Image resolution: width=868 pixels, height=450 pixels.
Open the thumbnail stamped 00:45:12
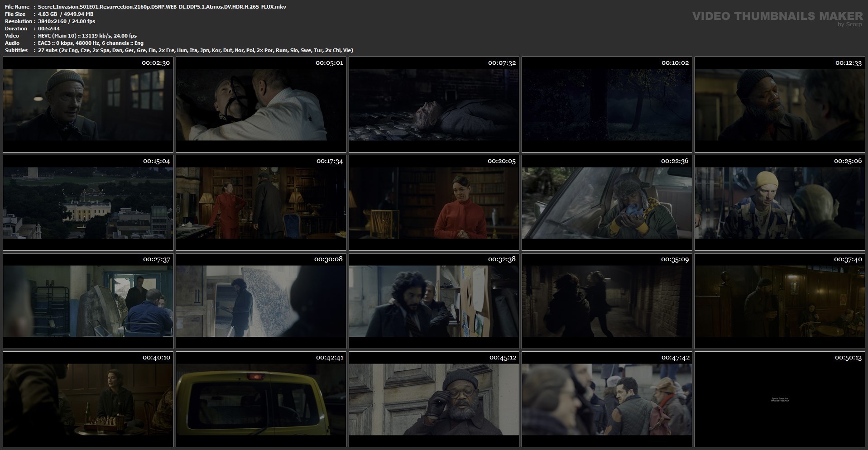pos(434,399)
